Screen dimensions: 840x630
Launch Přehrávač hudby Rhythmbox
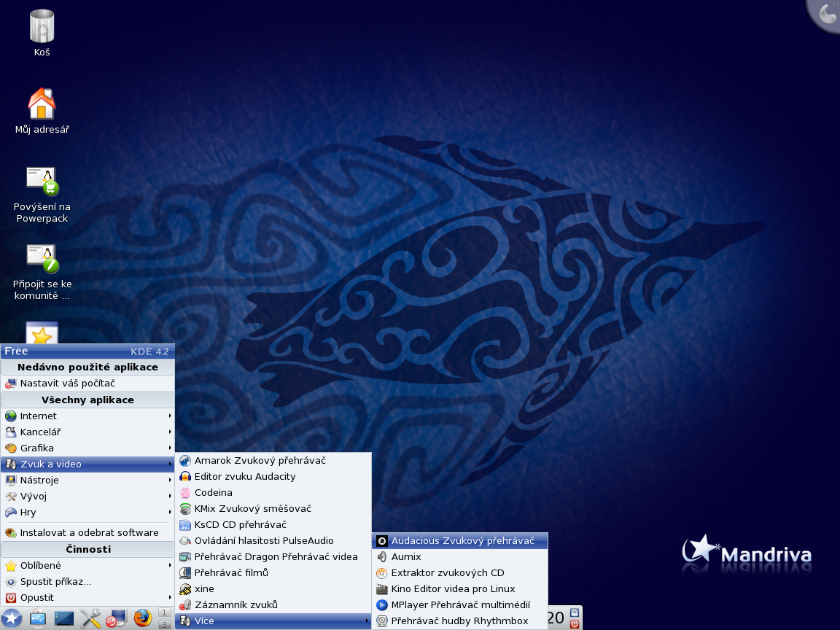click(459, 621)
